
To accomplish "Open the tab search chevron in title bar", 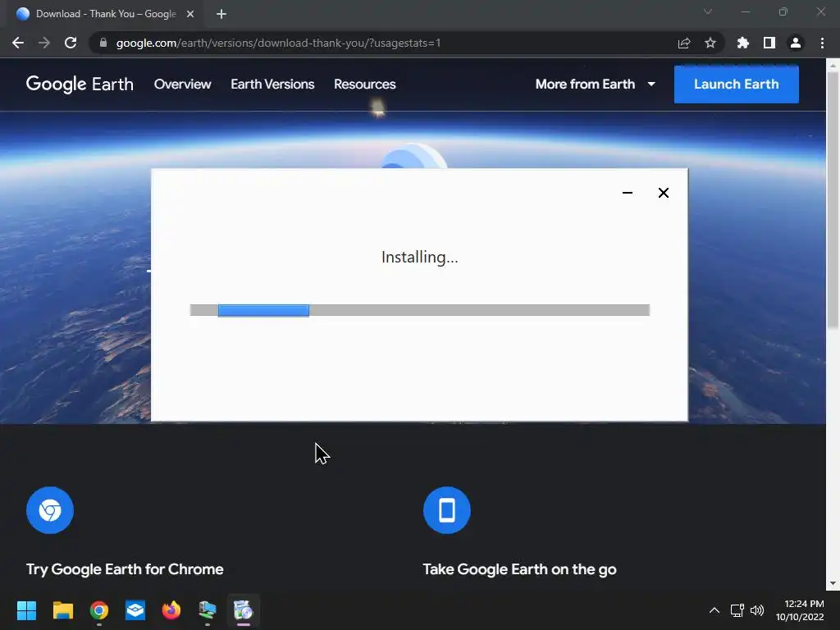I will [708, 11].
